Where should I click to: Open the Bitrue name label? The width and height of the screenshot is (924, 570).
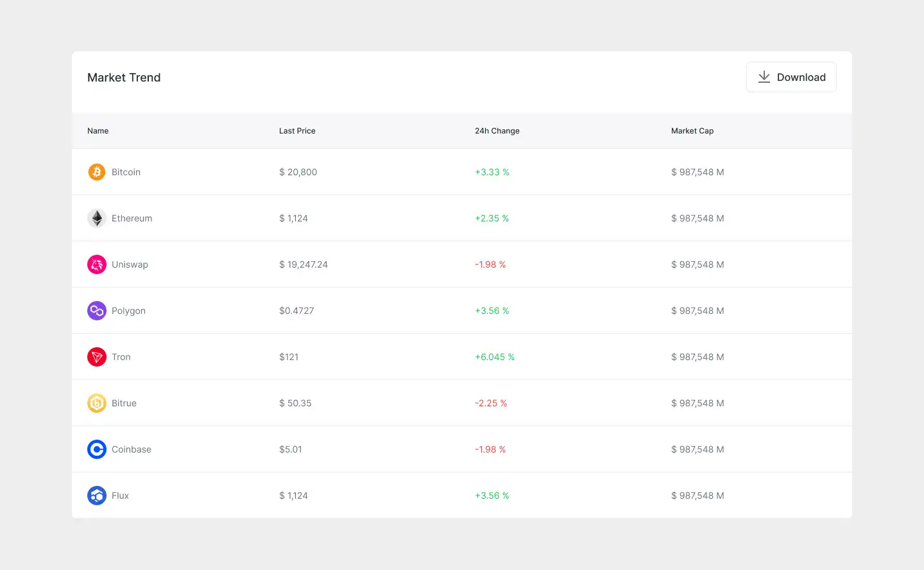pyautogui.click(x=124, y=403)
